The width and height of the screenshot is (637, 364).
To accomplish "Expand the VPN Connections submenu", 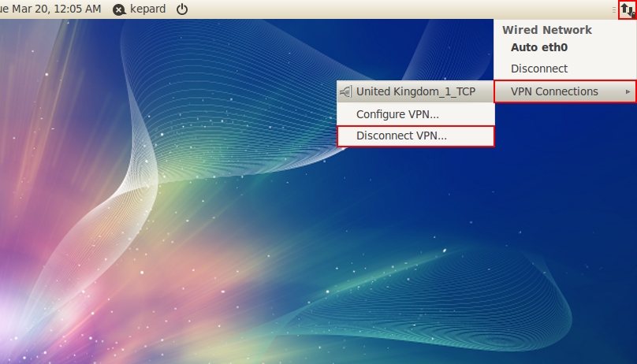I will [x=565, y=91].
